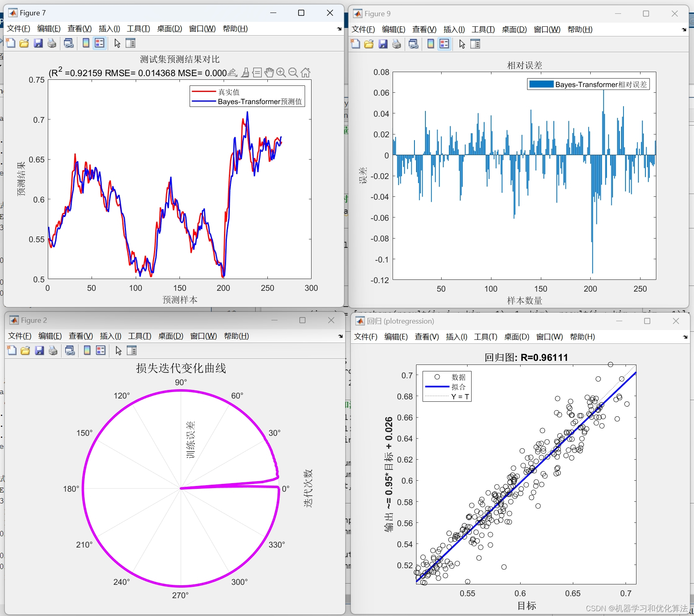Open 窗口(W) menu in regression window

point(549,337)
